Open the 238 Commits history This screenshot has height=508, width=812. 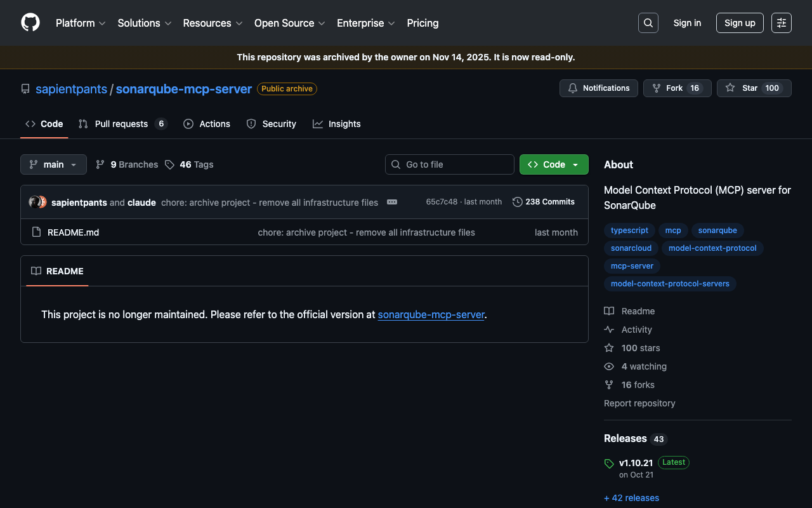(x=543, y=202)
